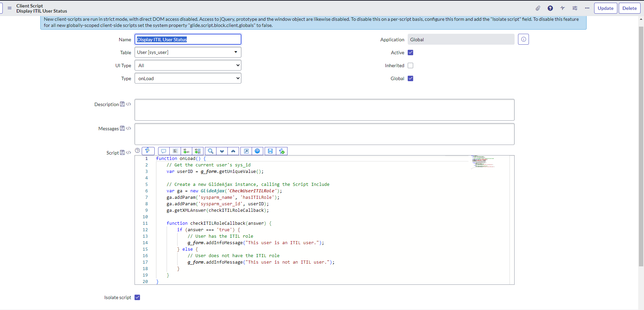
Task: Open the personalize form sliders icon
Action: click(575, 8)
